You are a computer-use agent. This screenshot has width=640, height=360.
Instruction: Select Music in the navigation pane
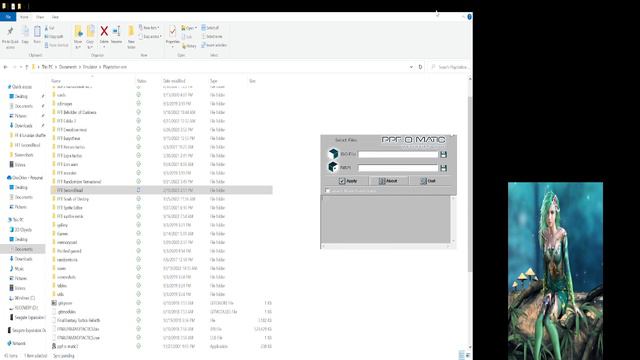(x=19, y=269)
